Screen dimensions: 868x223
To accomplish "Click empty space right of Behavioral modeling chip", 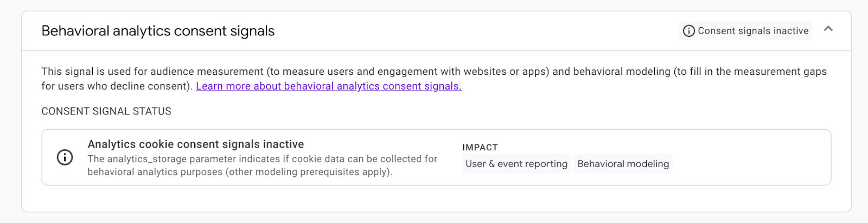I will (749, 163).
